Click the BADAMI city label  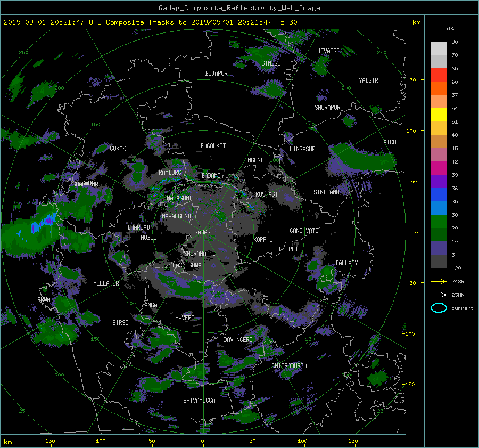point(211,176)
